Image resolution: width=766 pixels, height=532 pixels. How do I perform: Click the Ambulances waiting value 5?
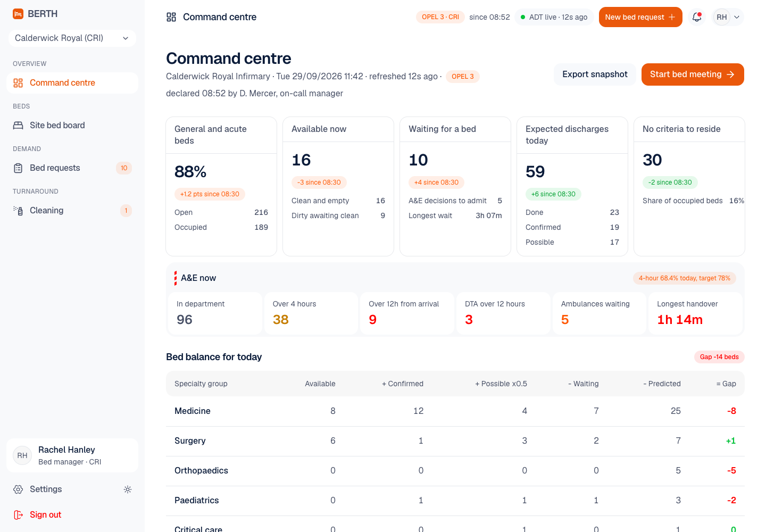565,320
